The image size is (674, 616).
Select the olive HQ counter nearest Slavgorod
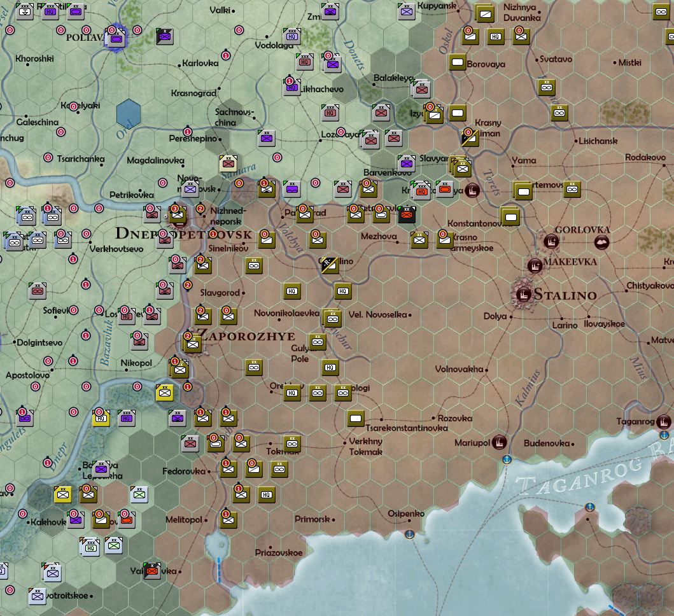[x=292, y=291]
